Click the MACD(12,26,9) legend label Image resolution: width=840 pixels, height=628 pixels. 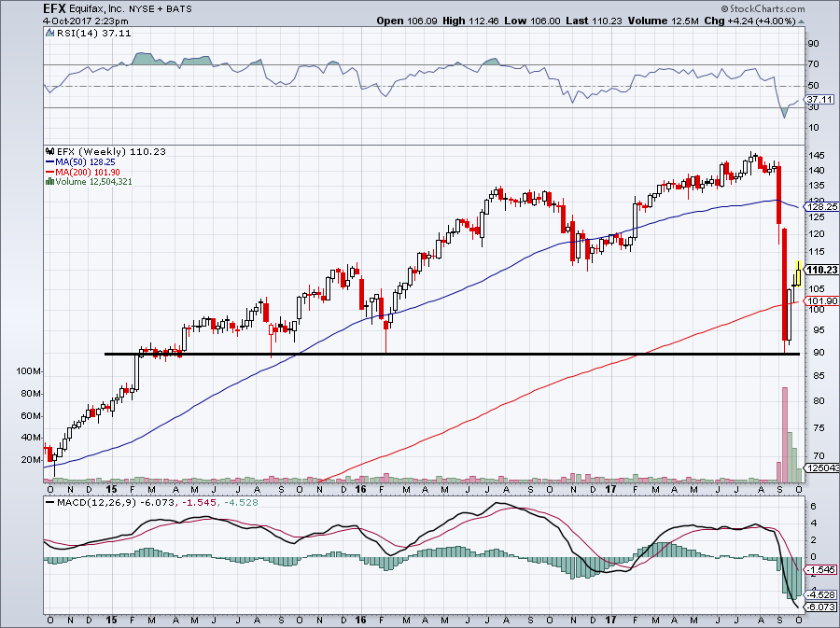pos(96,503)
